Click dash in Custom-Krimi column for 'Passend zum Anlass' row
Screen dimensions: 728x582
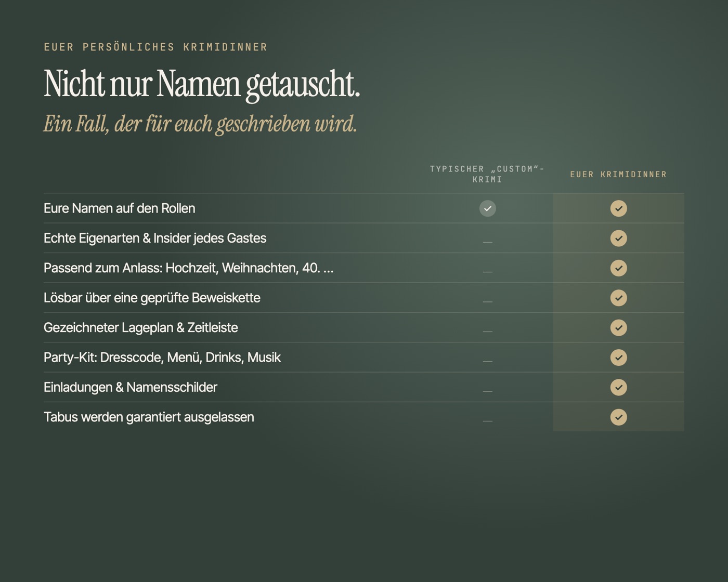[x=487, y=271]
